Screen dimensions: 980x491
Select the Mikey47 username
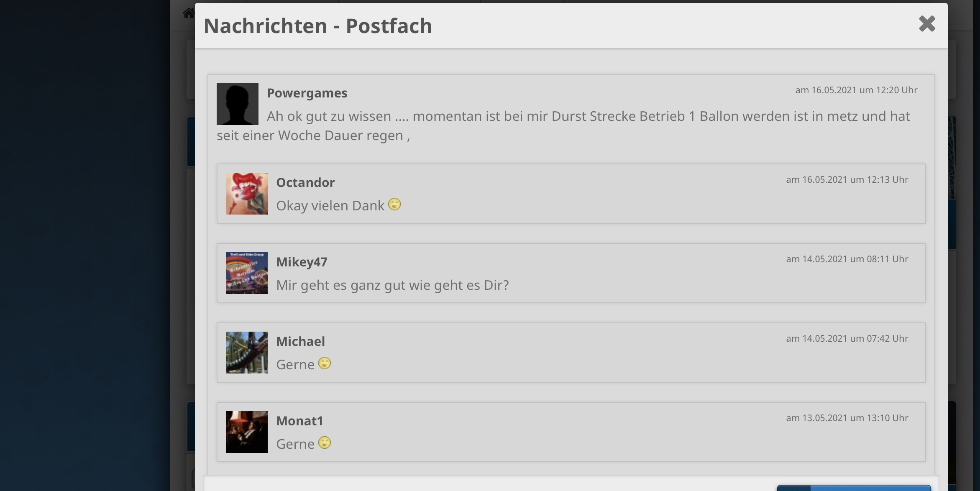point(302,262)
